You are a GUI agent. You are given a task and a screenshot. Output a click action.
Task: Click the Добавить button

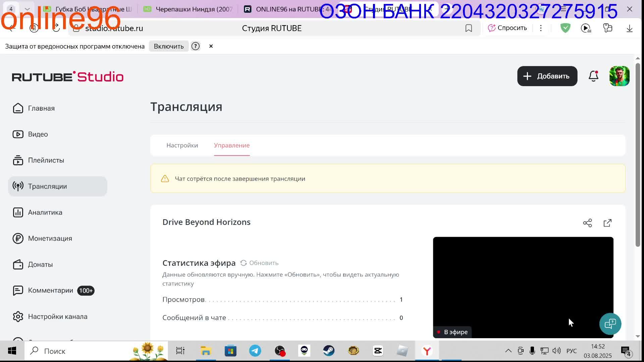(547, 76)
